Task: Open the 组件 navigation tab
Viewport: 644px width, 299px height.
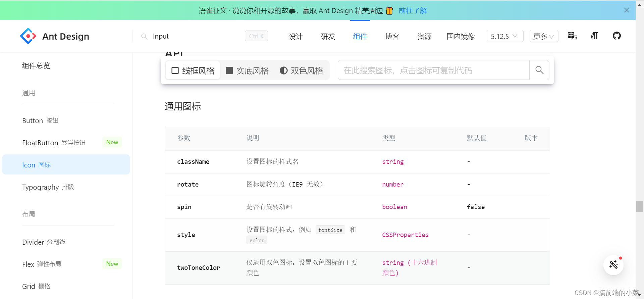Action: pyautogui.click(x=360, y=36)
